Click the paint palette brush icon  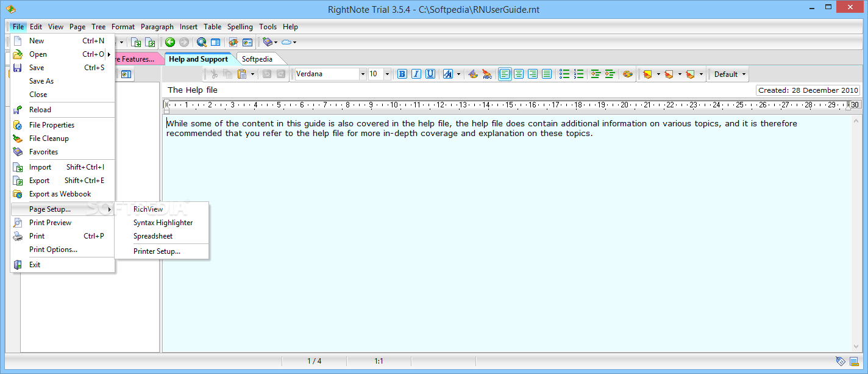click(x=473, y=74)
